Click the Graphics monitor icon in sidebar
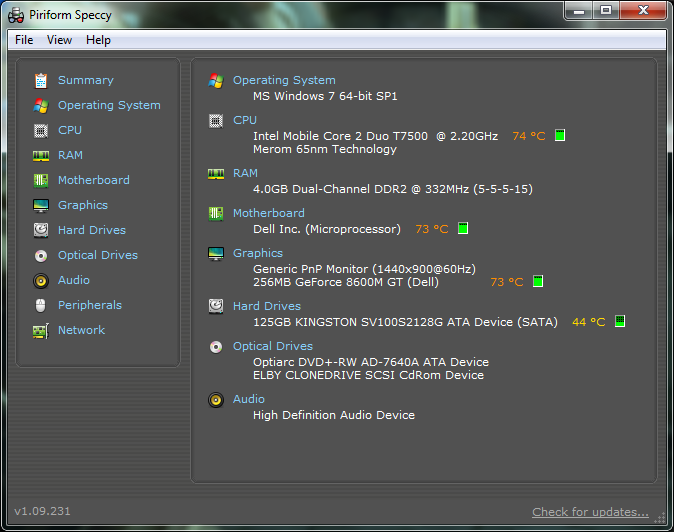Image resolution: width=674 pixels, height=532 pixels. (x=41, y=205)
